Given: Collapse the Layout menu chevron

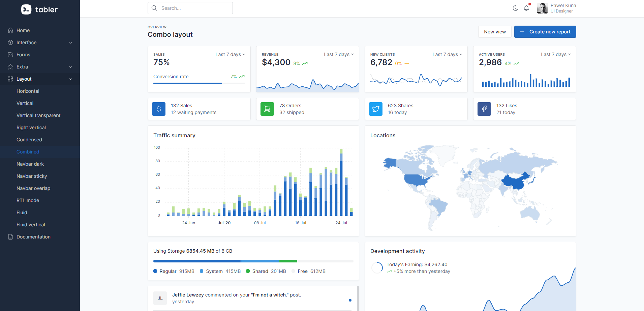Looking at the screenshot, I should [71, 79].
